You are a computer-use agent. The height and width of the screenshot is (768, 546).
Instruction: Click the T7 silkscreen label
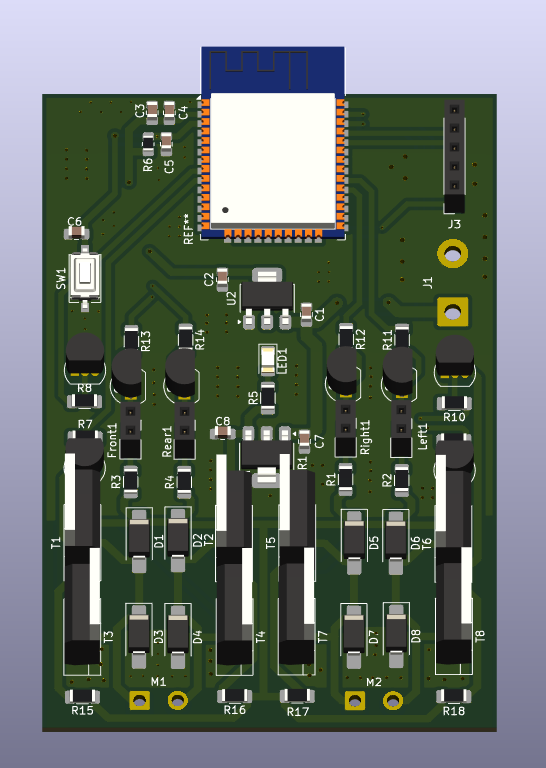322,636
